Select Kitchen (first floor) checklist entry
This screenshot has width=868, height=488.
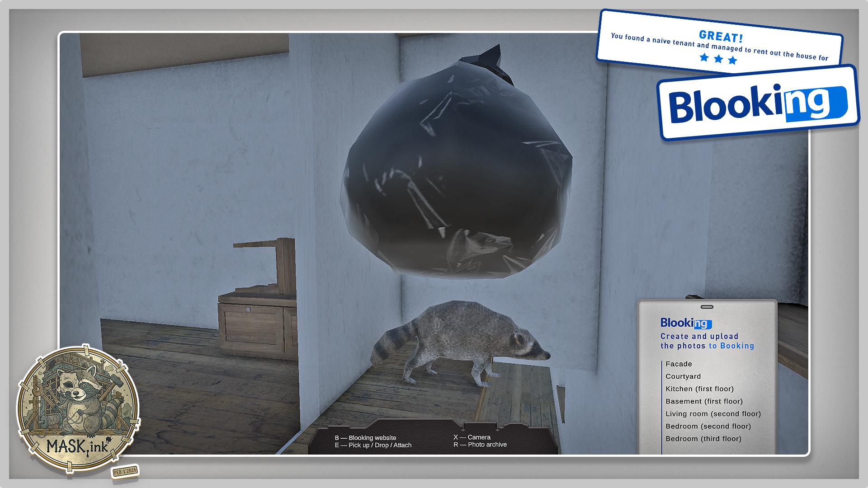pyautogui.click(x=699, y=389)
